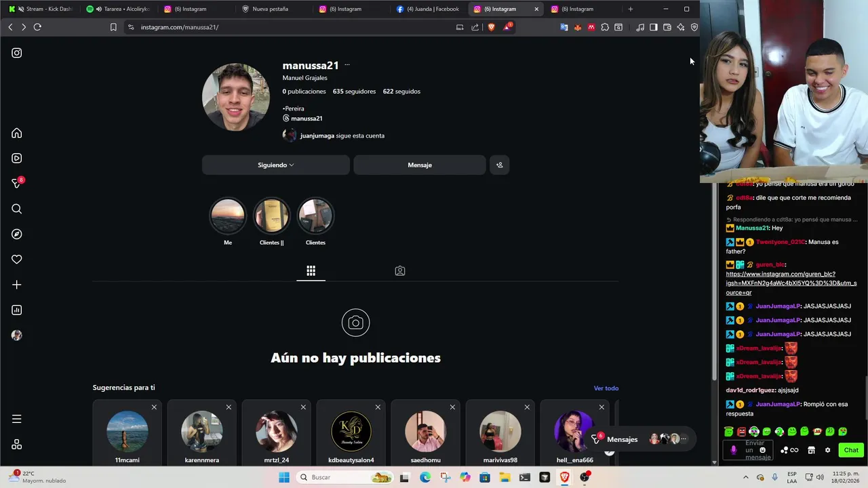Image resolution: width=868 pixels, height=488 pixels.
Task: Switch to the posts grid tab
Action: [311, 270]
